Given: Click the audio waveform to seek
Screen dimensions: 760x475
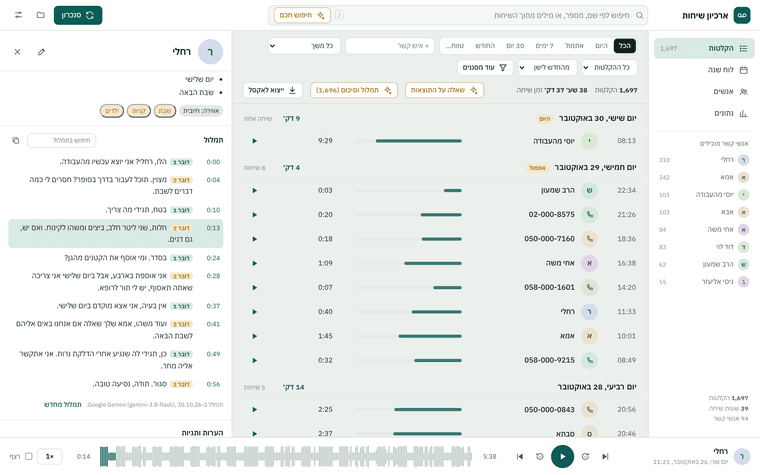Looking at the screenshot, I should [x=286, y=457].
